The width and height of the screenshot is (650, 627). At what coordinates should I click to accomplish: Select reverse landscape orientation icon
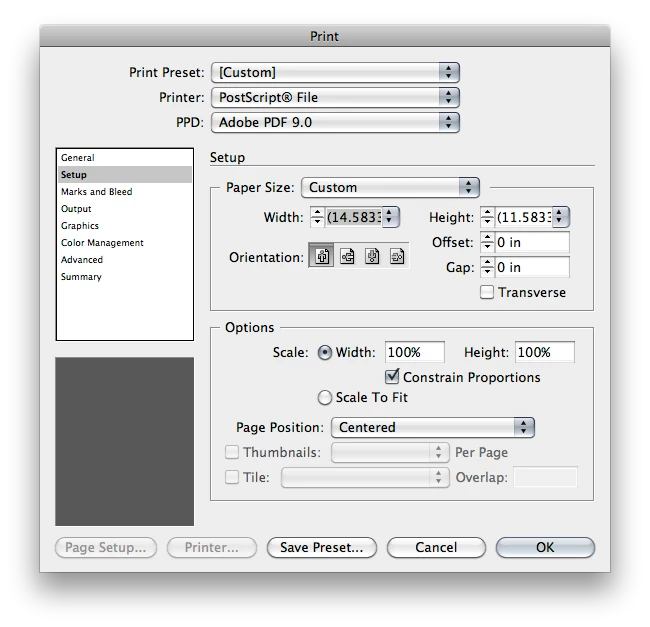pyautogui.click(x=397, y=257)
